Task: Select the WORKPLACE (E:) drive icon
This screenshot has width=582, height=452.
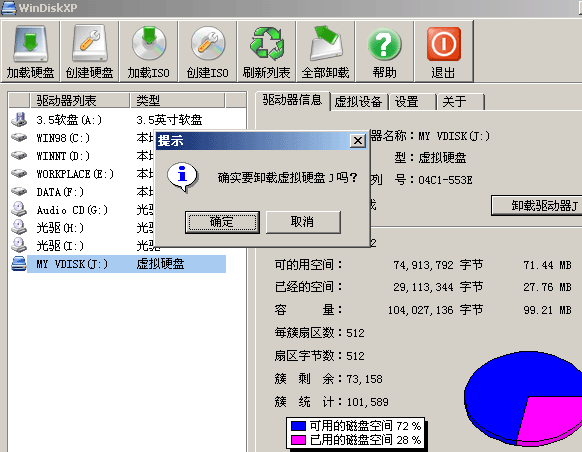Action: pyautogui.click(x=19, y=173)
